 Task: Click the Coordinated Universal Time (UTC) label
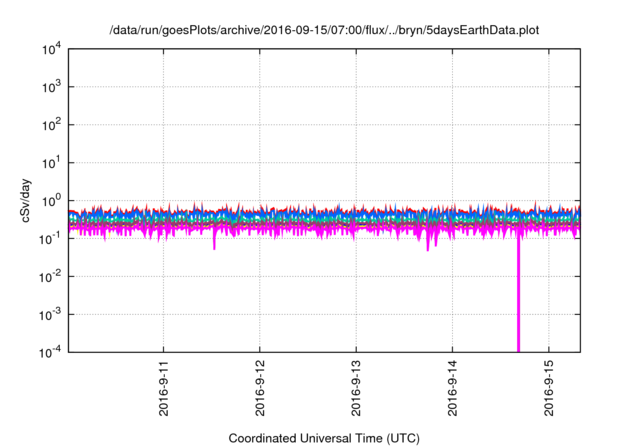(x=324, y=439)
